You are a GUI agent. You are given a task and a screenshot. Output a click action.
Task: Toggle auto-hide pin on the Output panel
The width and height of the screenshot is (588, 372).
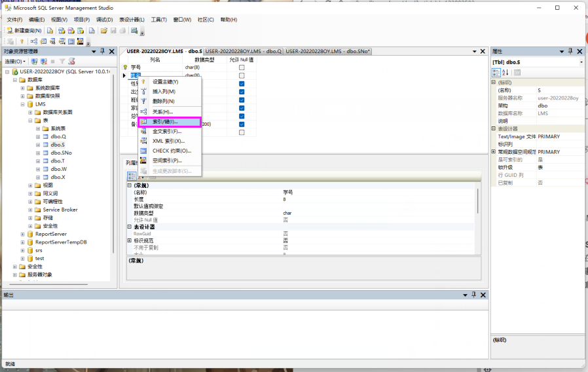[473, 295]
